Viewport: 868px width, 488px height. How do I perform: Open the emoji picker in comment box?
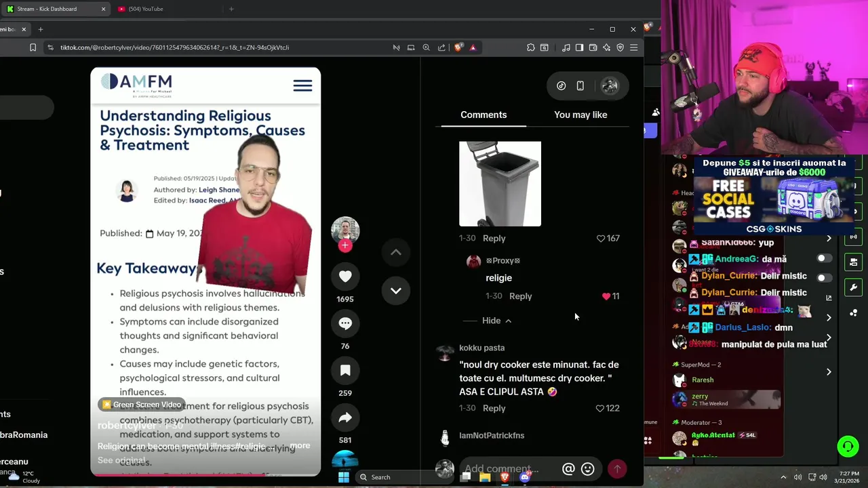tap(588, 469)
